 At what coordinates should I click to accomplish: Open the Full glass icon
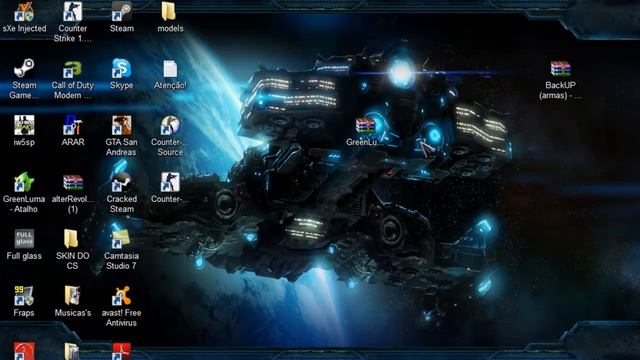(24, 239)
